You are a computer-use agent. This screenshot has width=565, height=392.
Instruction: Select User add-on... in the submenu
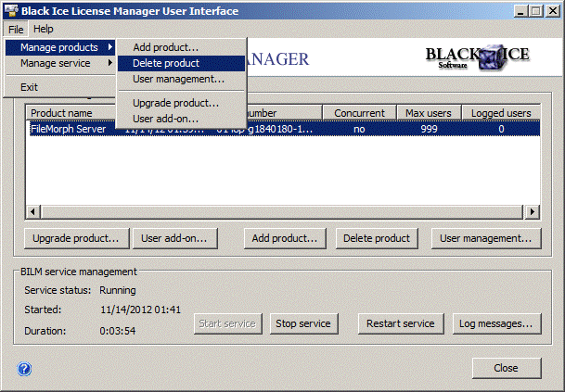pos(181,119)
